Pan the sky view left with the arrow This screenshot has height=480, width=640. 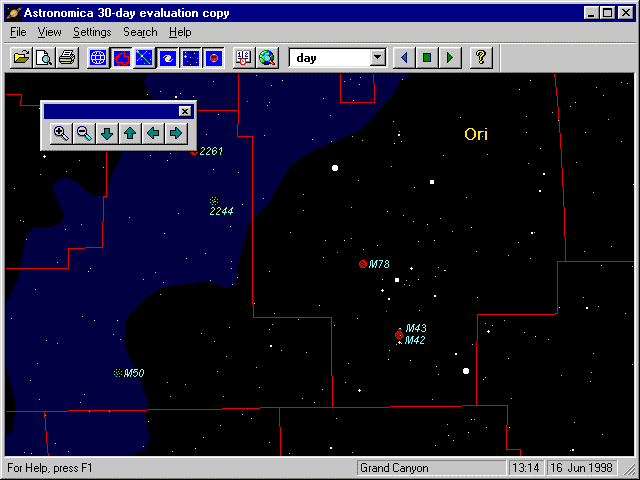[153, 134]
